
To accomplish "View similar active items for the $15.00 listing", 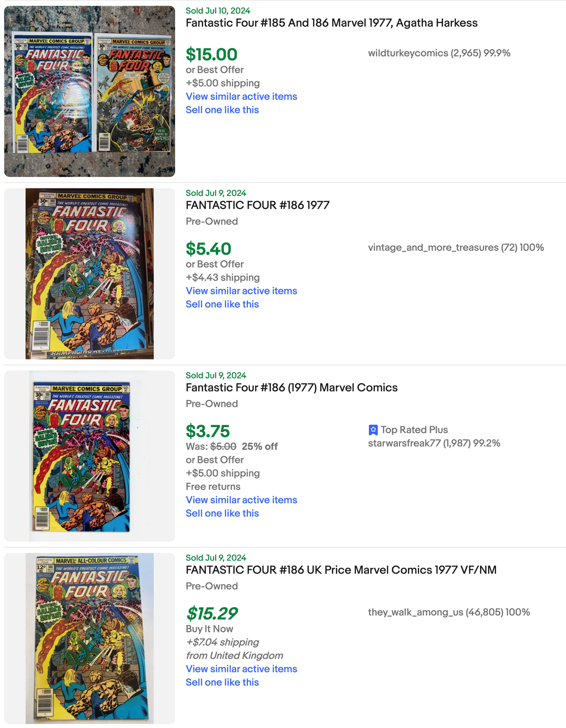I will [241, 96].
